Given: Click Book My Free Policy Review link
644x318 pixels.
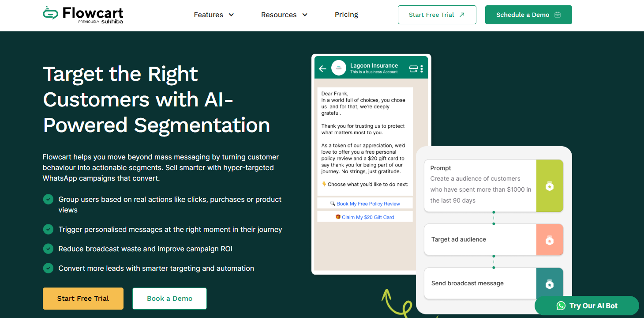Looking at the screenshot, I should point(365,204).
